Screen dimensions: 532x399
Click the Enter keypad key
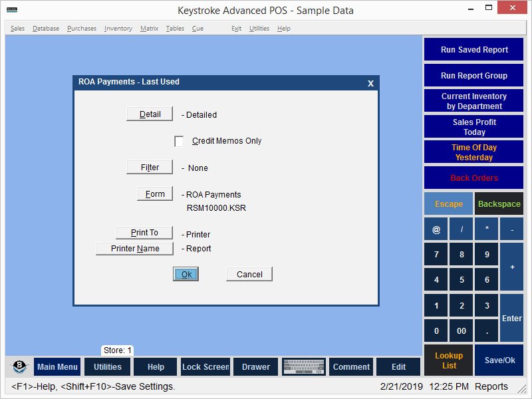(x=512, y=318)
